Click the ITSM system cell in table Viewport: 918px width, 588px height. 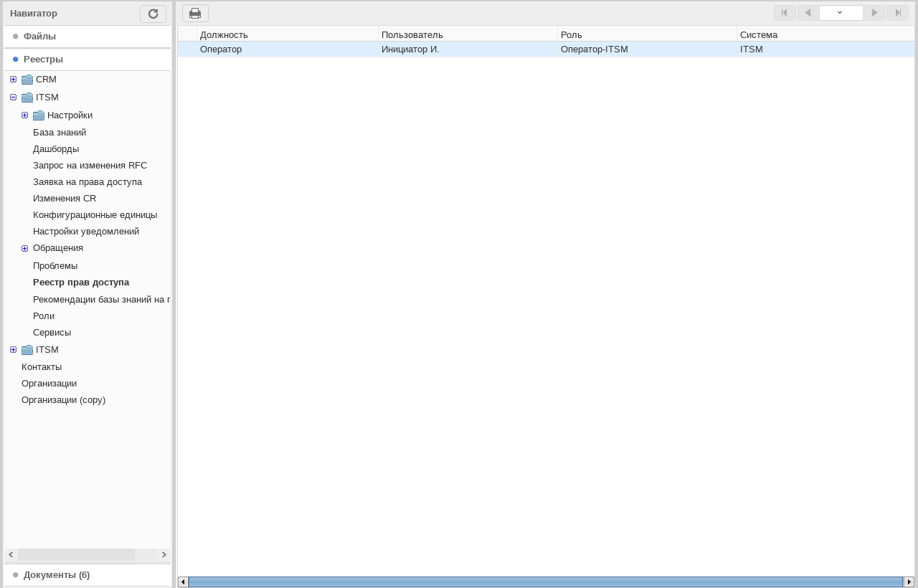(x=825, y=49)
